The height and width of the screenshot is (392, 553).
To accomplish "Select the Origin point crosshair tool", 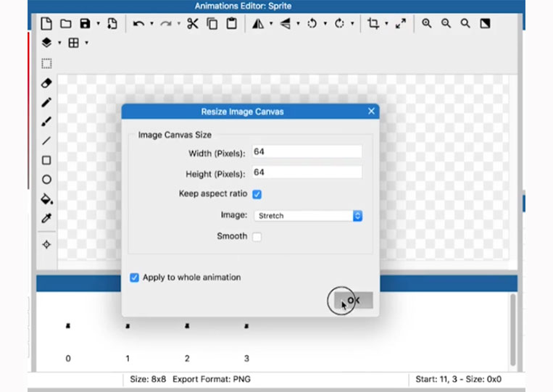I will click(46, 244).
